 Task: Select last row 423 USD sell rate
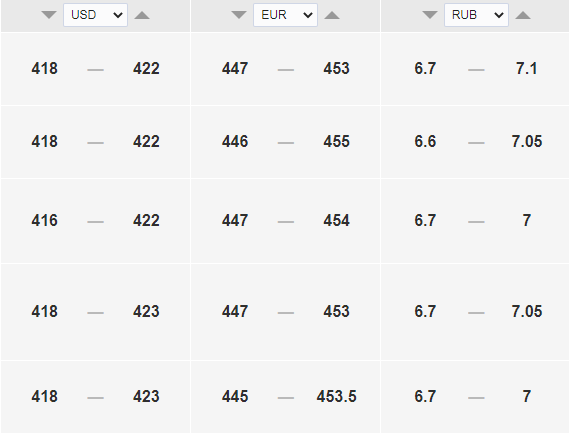(146, 396)
